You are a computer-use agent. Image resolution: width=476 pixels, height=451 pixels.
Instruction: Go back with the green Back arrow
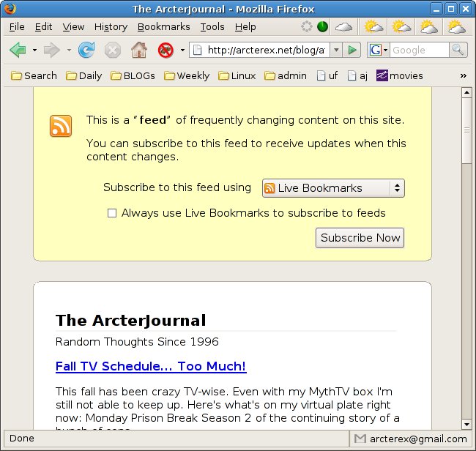pos(18,50)
